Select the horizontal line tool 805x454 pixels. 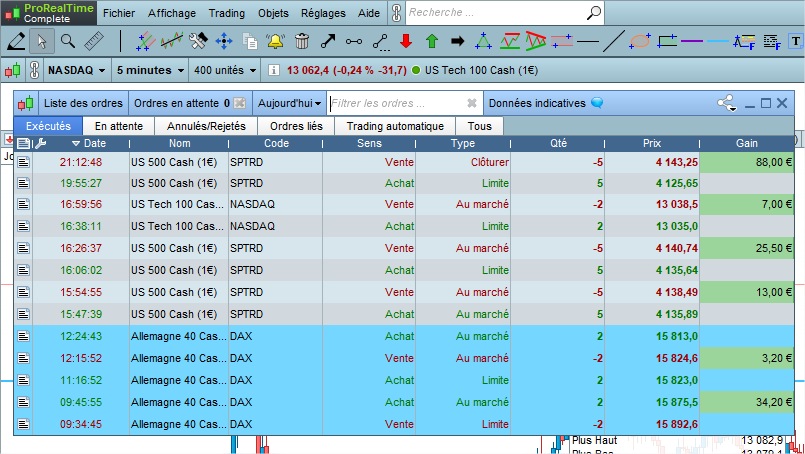(x=588, y=41)
